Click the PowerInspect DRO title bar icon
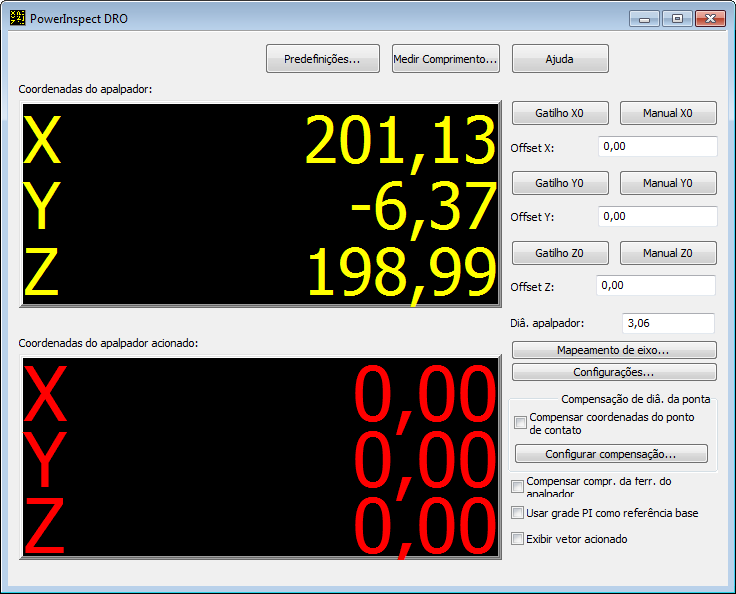This screenshot has width=736, height=594. pyautogui.click(x=17, y=18)
